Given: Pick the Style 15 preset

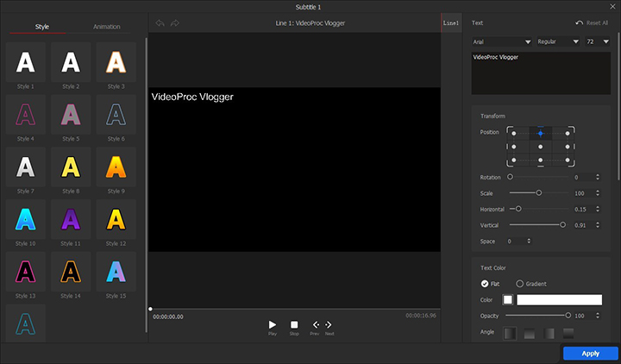Looking at the screenshot, I should [116, 272].
